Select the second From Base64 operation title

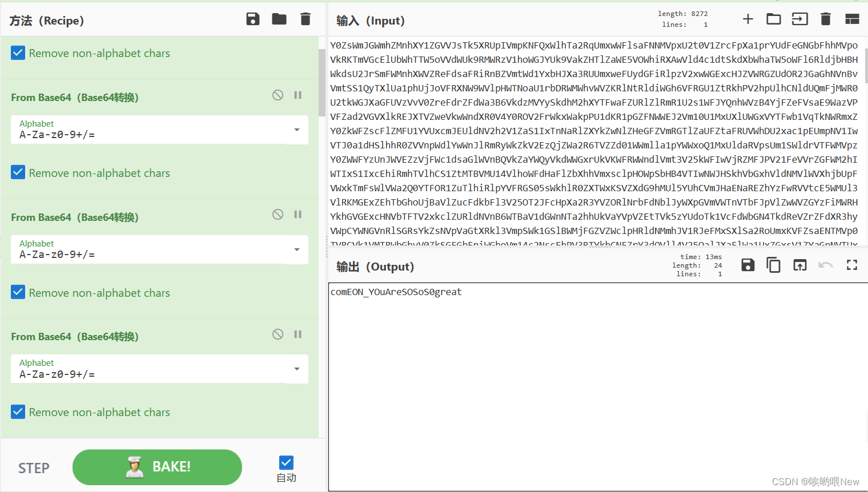pyautogui.click(x=75, y=217)
